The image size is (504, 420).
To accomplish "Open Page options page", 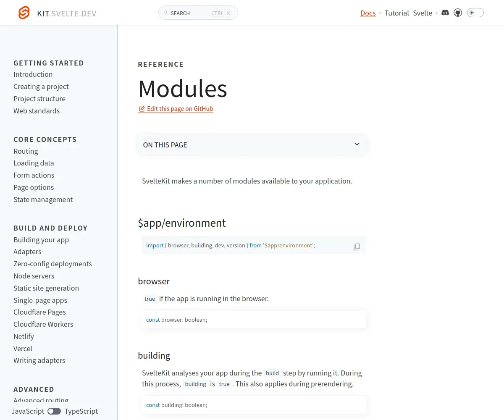I will tap(34, 187).
